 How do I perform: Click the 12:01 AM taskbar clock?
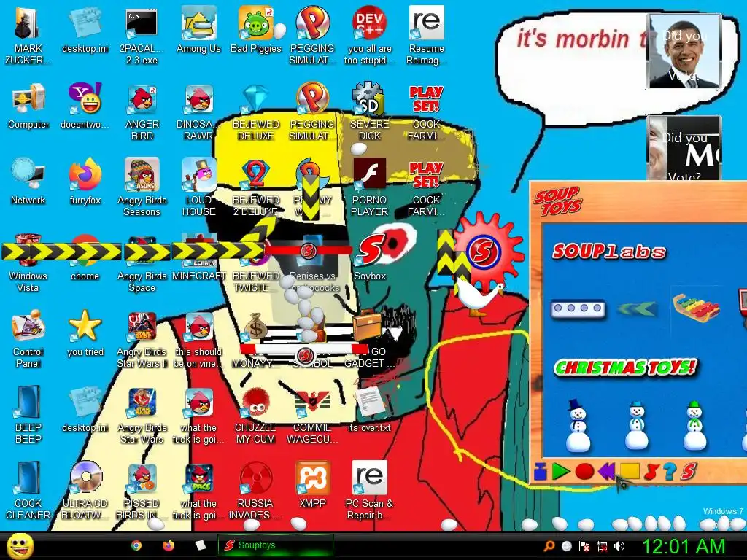pyautogui.click(x=684, y=546)
